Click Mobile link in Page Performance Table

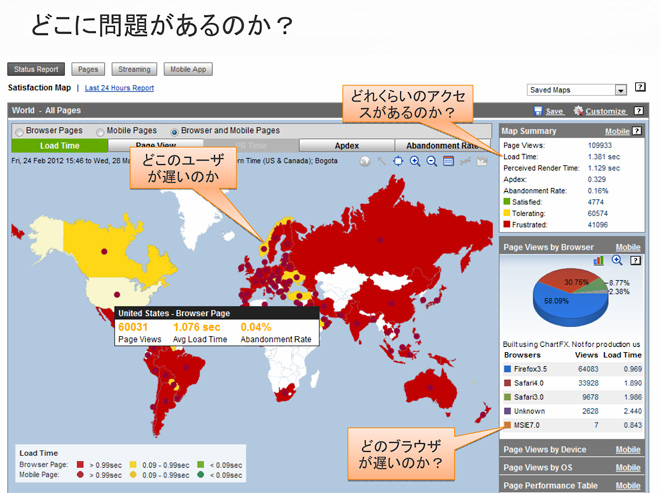(x=628, y=485)
